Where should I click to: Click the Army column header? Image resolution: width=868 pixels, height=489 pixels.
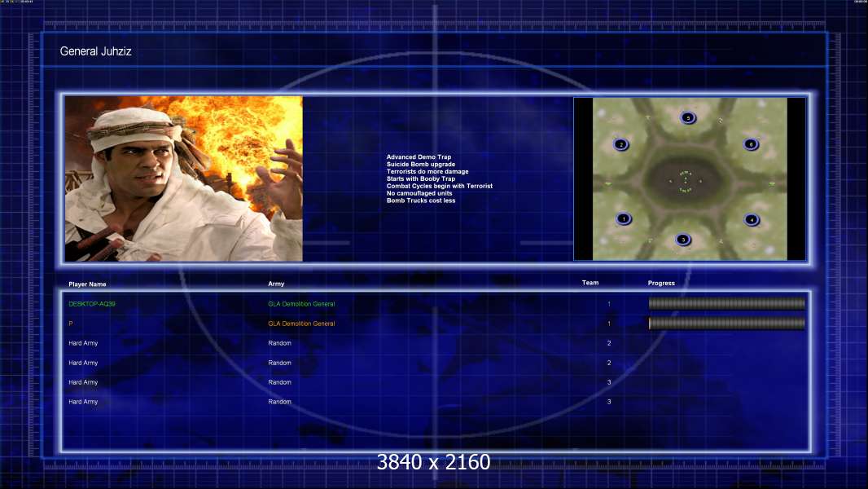tap(276, 284)
